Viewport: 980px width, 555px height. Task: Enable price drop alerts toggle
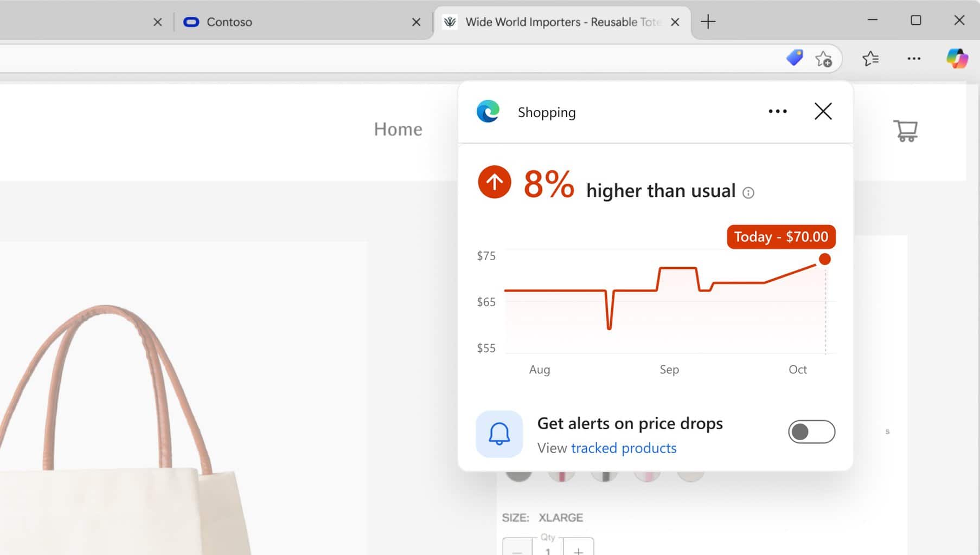(811, 432)
